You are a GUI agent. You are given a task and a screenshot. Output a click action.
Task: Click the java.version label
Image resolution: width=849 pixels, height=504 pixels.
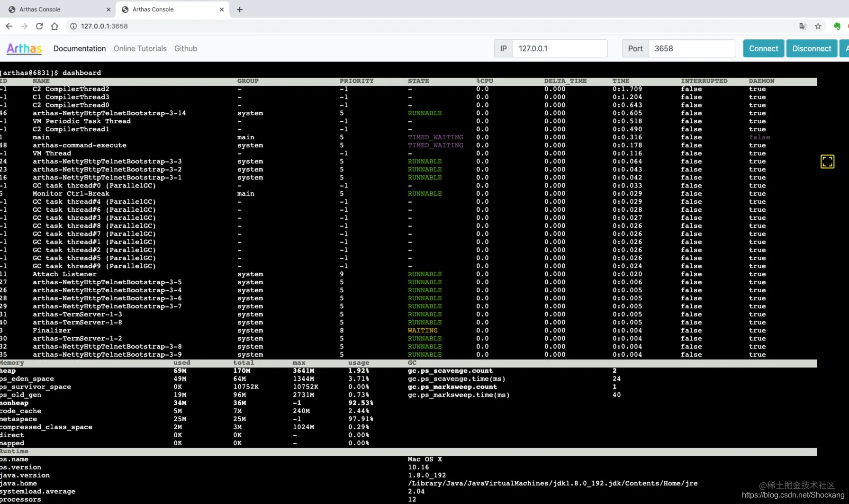[x=25, y=476]
